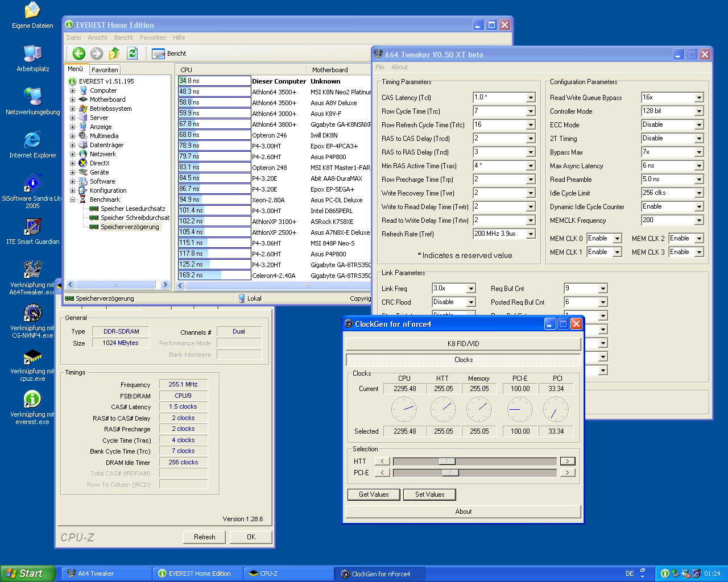Viewport: 728px width, 582px height.
Task: Select the cpuz.exe shortcut on desktop
Action: 32,357
